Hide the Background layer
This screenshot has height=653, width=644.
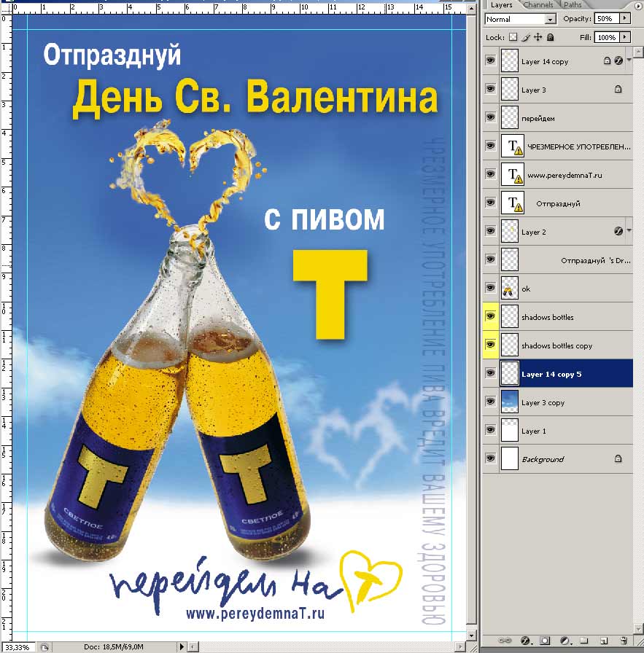(491, 458)
